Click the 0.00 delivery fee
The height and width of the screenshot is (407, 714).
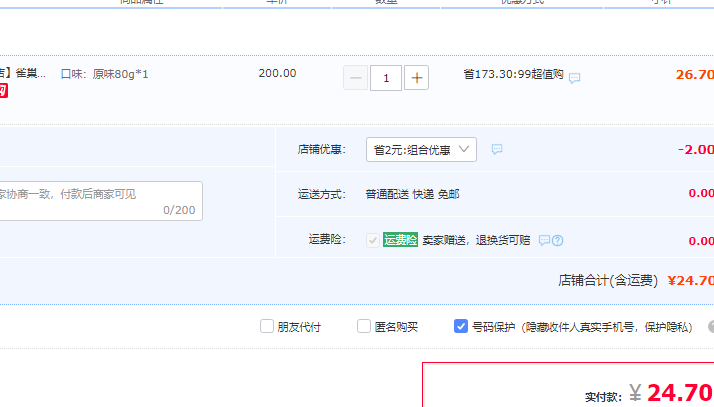(x=701, y=193)
